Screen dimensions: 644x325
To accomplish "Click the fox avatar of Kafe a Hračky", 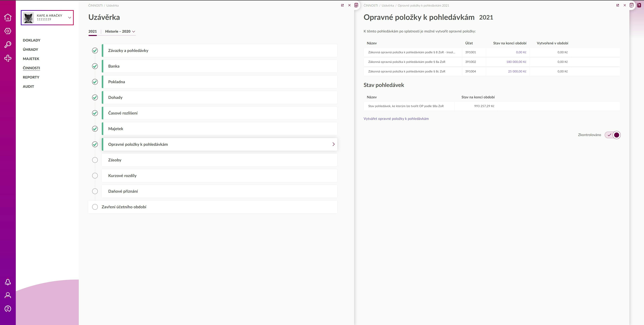I will (x=28, y=17).
